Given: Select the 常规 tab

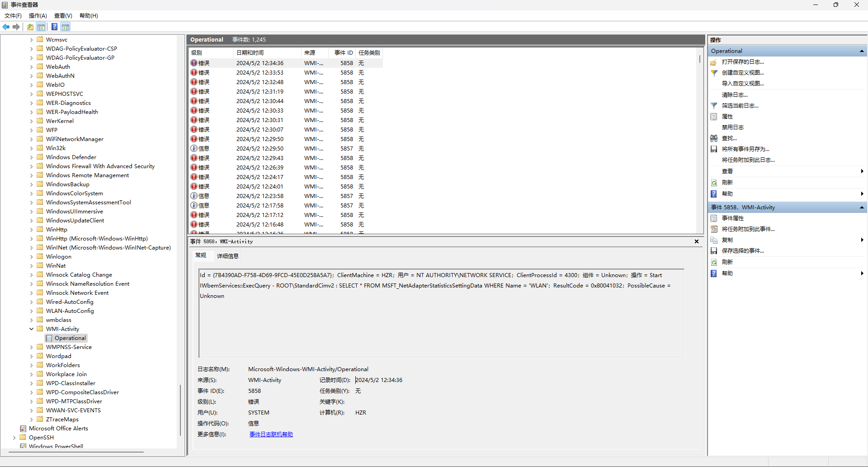Looking at the screenshot, I should point(201,255).
